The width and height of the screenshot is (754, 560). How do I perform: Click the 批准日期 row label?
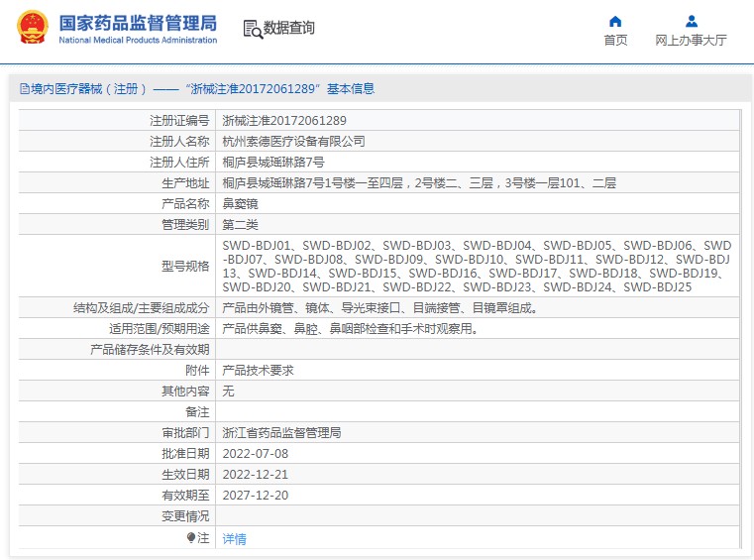[185, 454]
